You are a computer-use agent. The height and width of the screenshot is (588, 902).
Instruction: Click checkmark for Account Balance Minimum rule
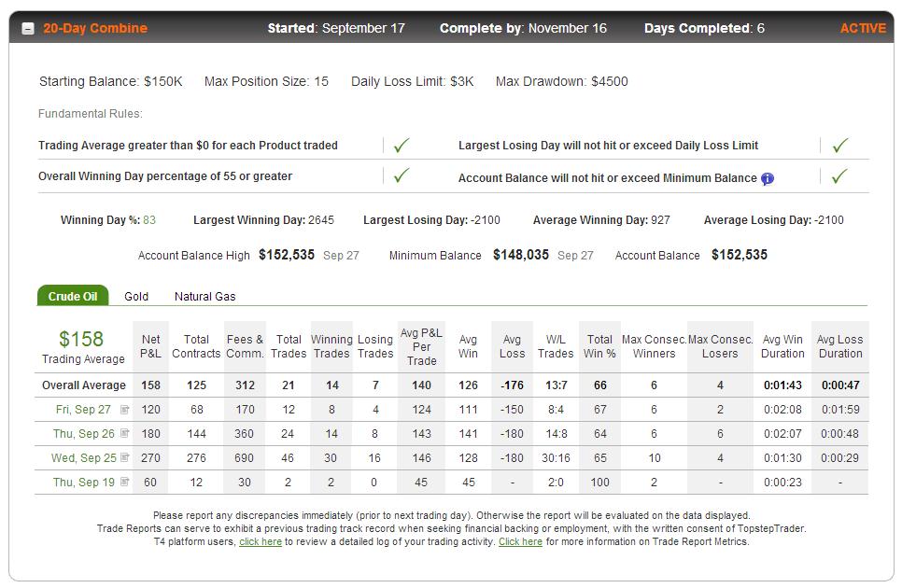pyautogui.click(x=839, y=175)
